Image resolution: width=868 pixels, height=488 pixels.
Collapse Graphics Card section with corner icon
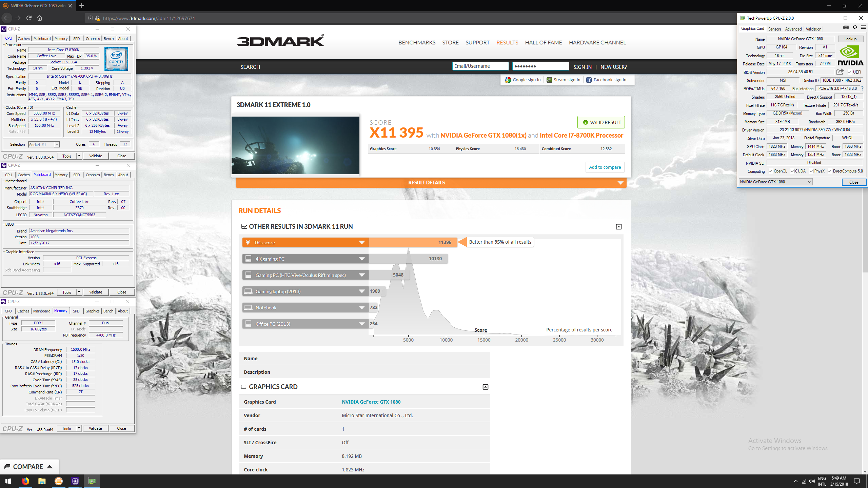[486, 387]
